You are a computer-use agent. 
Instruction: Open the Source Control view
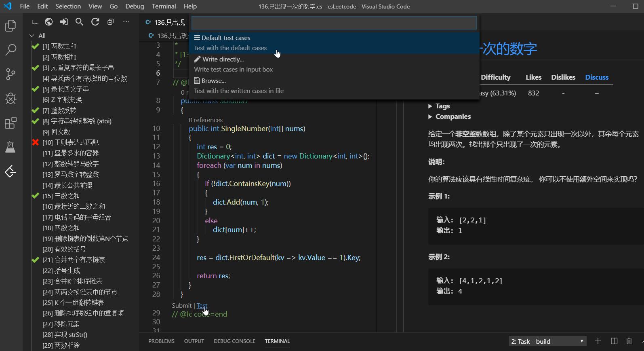click(11, 74)
